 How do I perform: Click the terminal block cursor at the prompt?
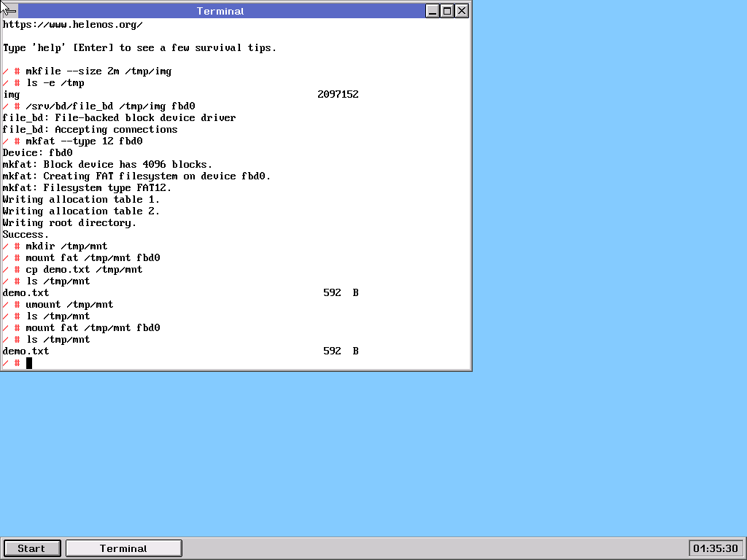point(29,363)
